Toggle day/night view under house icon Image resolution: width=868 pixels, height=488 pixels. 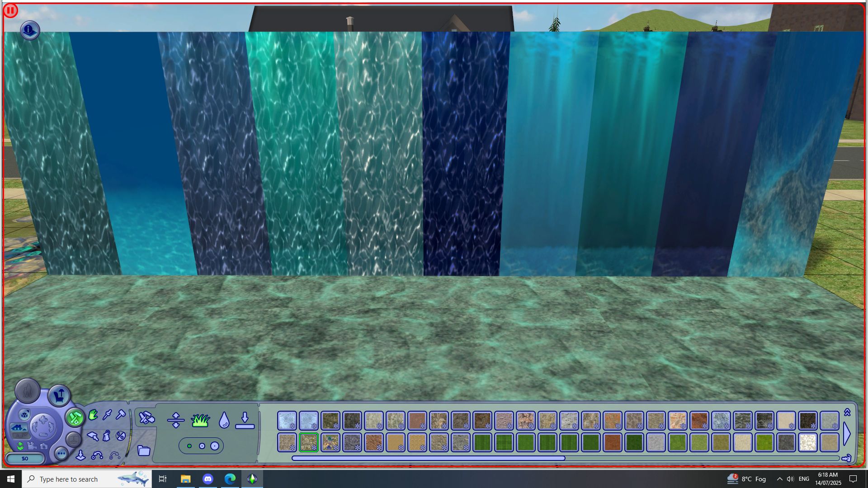coord(19,435)
